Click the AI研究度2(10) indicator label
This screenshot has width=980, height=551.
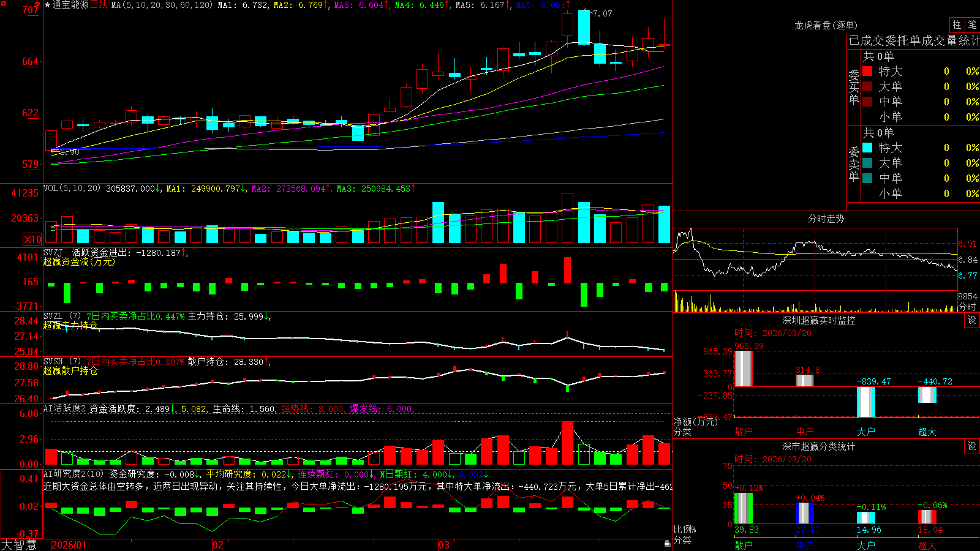[x=73, y=474]
